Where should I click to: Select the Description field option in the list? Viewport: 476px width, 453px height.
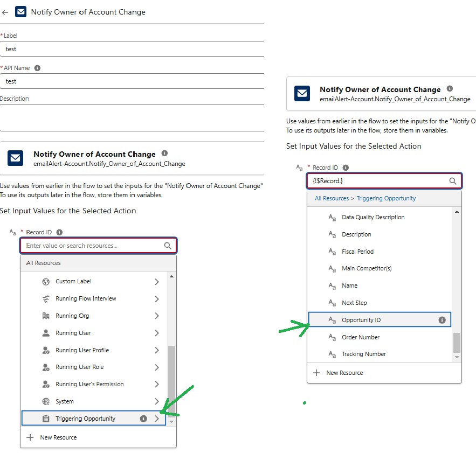(x=380, y=234)
